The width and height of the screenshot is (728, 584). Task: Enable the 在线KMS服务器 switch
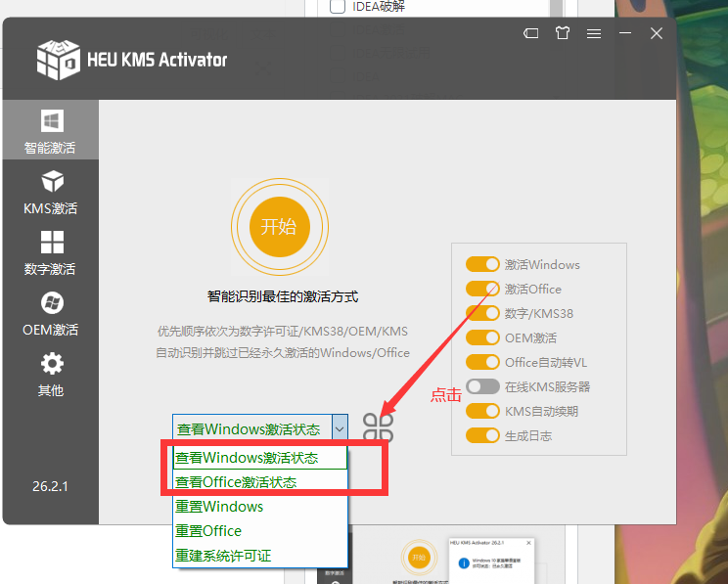(x=482, y=386)
